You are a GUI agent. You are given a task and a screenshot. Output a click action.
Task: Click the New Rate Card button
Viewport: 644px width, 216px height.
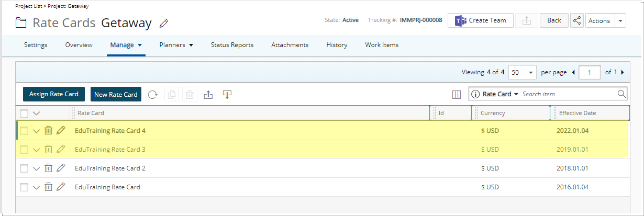(x=116, y=94)
